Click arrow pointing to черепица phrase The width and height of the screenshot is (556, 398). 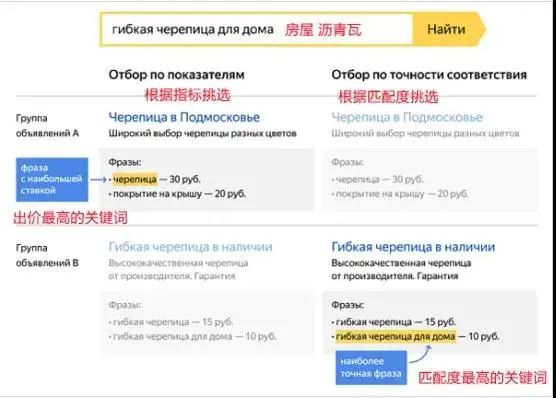99,180
